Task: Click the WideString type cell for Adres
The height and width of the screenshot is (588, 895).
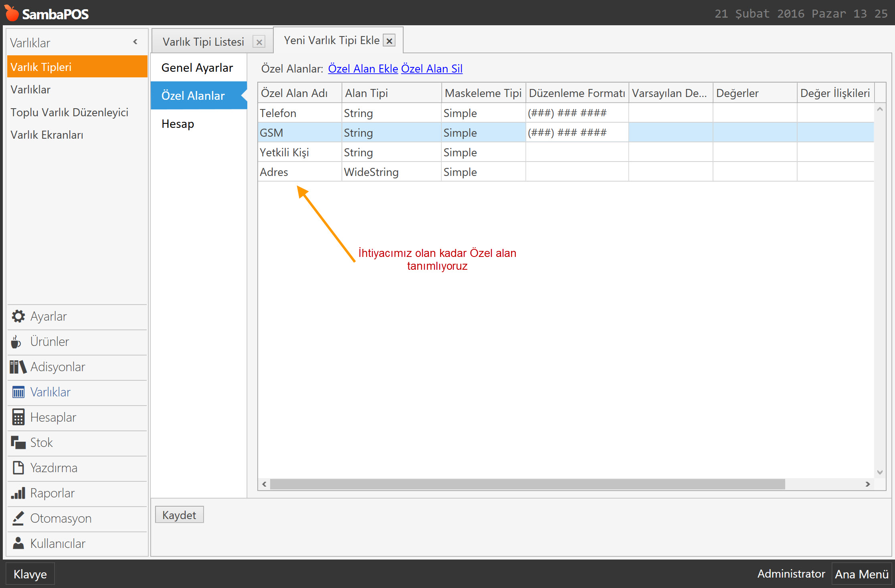Action: click(x=392, y=172)
